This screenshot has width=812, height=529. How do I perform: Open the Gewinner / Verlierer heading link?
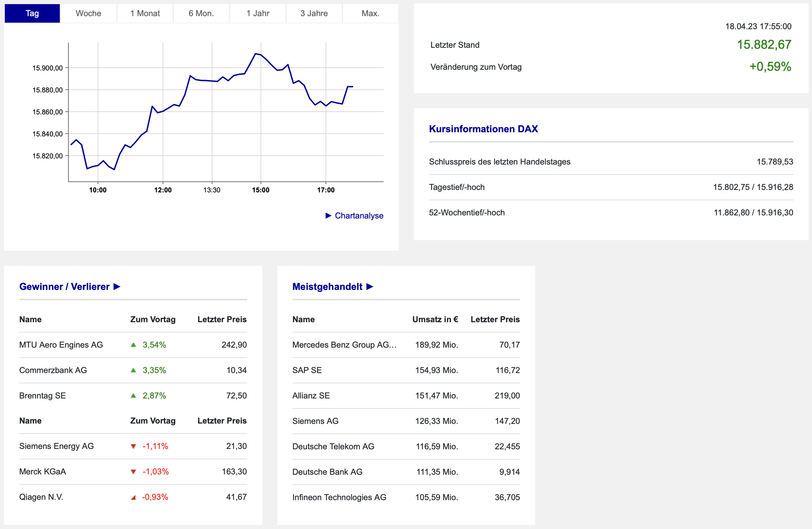pos(64,286)
